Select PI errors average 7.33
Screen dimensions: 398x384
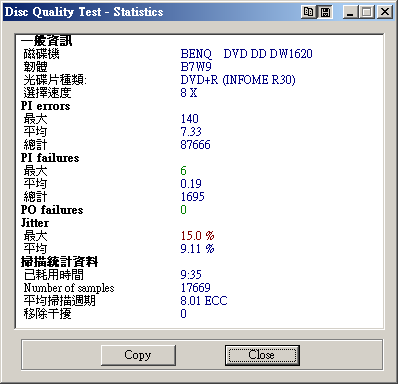click(191, 132)
